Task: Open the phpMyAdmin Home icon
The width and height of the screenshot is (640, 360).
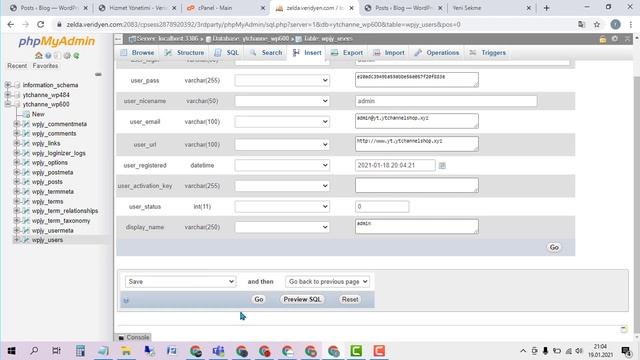Action: (39, 56)
